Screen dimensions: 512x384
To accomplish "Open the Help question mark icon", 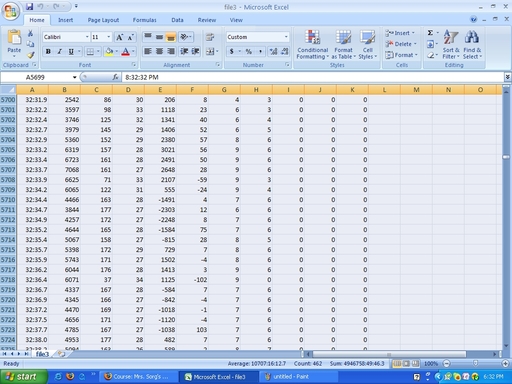I will point(473,20).
